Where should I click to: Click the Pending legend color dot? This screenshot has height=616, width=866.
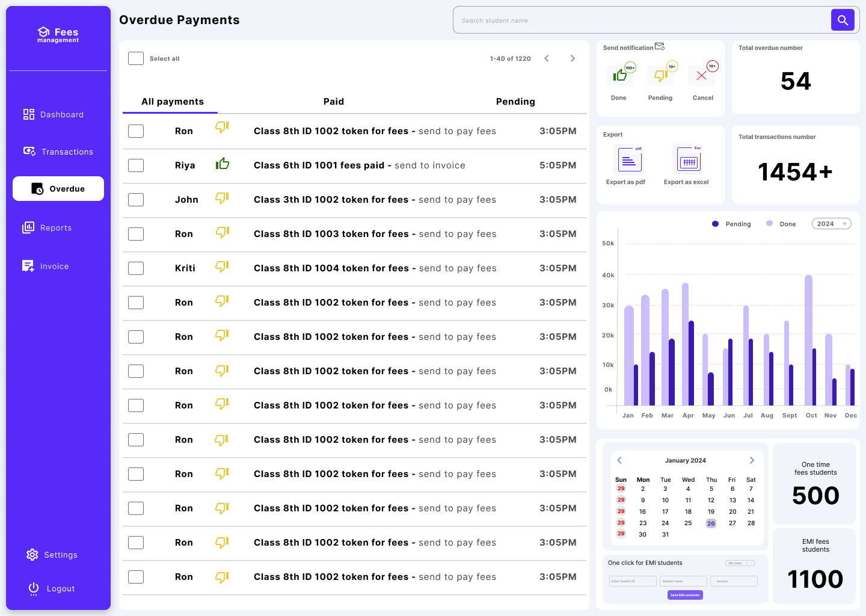pyautogui.click(x=715, y=224)
